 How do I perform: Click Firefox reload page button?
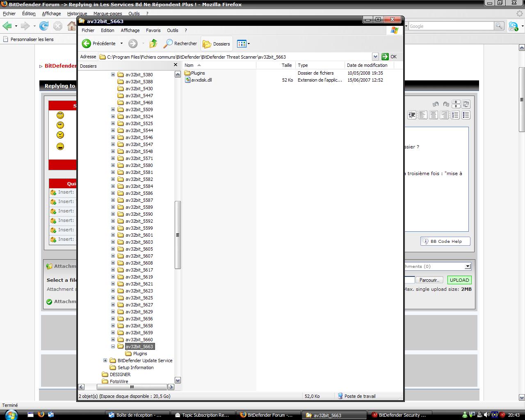pyautogui.click(x=44, y=26)
